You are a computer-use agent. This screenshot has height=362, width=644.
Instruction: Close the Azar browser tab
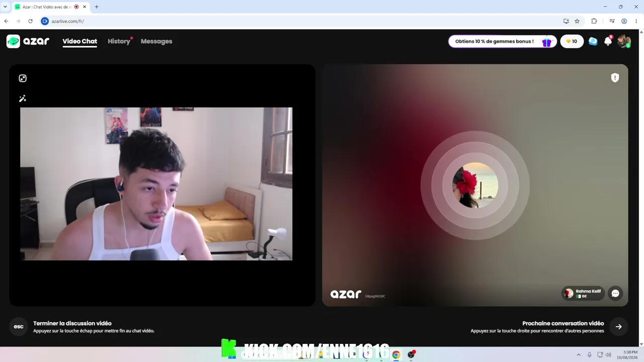(85, 7)
